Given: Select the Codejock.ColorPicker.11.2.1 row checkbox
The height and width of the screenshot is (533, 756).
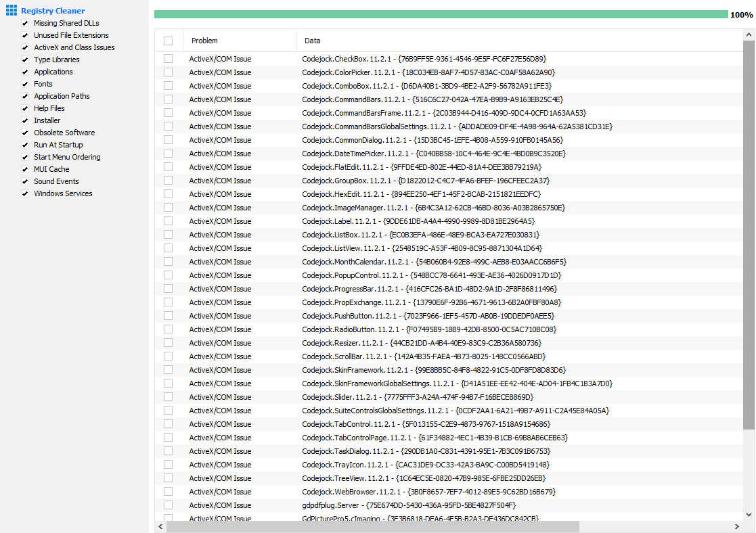Looking at the screenshot, I should [169, 72].
